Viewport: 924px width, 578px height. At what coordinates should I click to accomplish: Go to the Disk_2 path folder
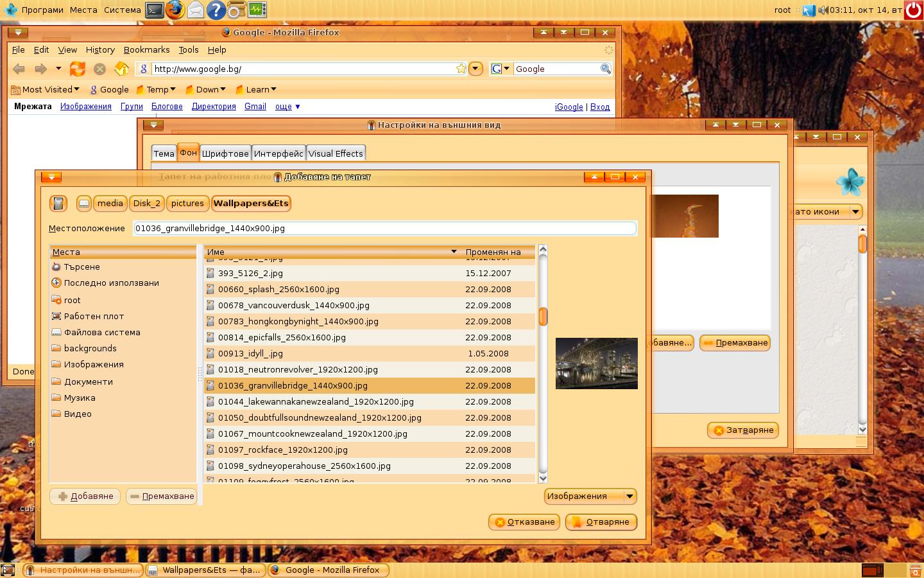(146, 204)
